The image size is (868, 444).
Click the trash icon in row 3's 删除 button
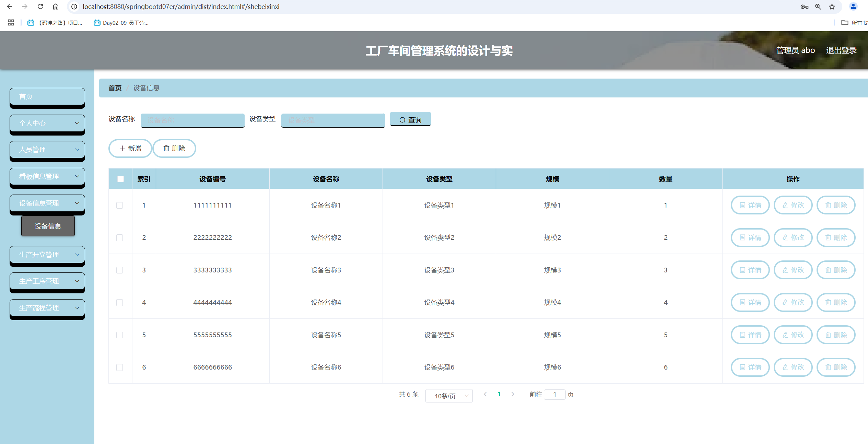pyautogui.click(x=828, y=270)
